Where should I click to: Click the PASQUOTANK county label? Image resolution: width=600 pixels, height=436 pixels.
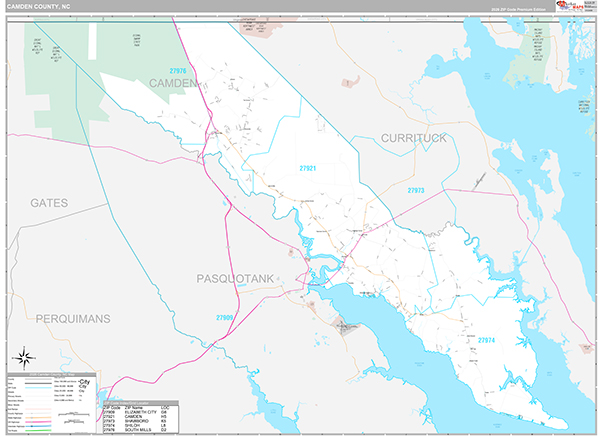tap(235, 279)
